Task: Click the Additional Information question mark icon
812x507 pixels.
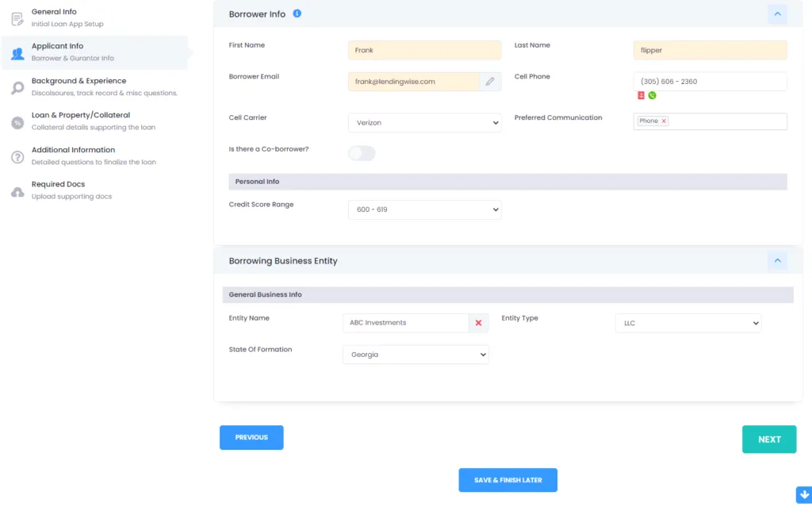Action: click(x=17, y=156)
